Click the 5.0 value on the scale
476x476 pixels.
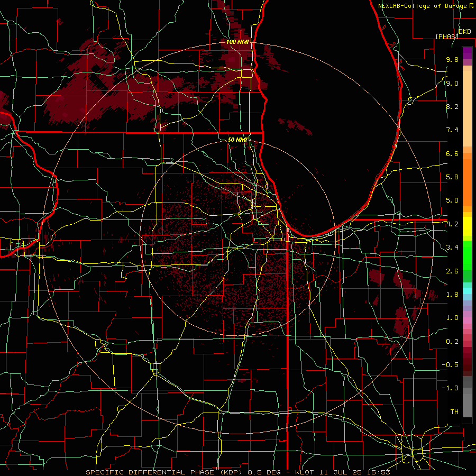(452, 200)
